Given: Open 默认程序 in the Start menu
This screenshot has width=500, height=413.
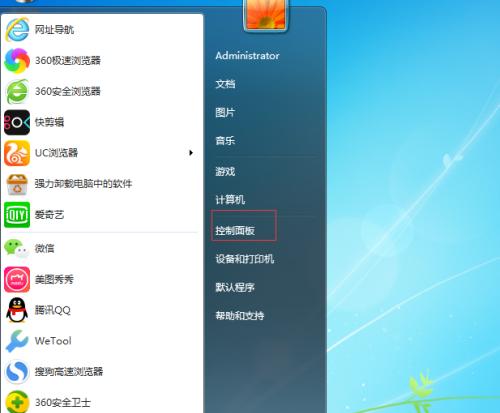Looking at the screenshot, I should click(x=235, y=287).
